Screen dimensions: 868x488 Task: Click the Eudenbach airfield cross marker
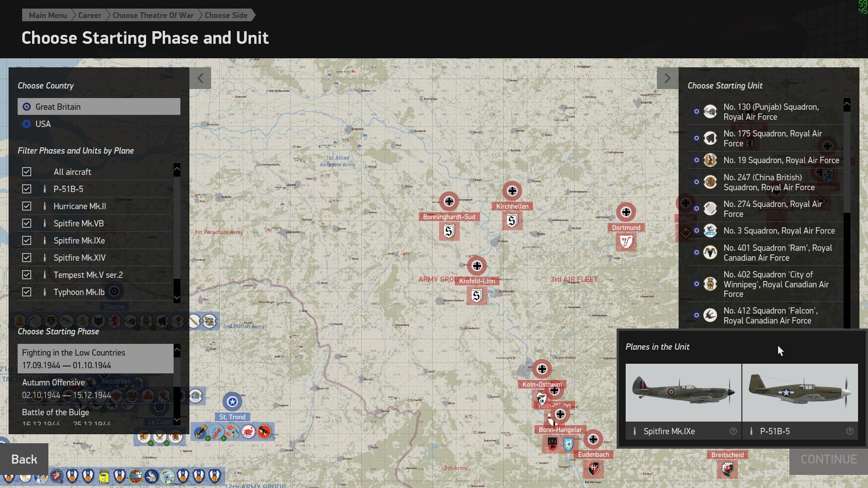point(593,439)
